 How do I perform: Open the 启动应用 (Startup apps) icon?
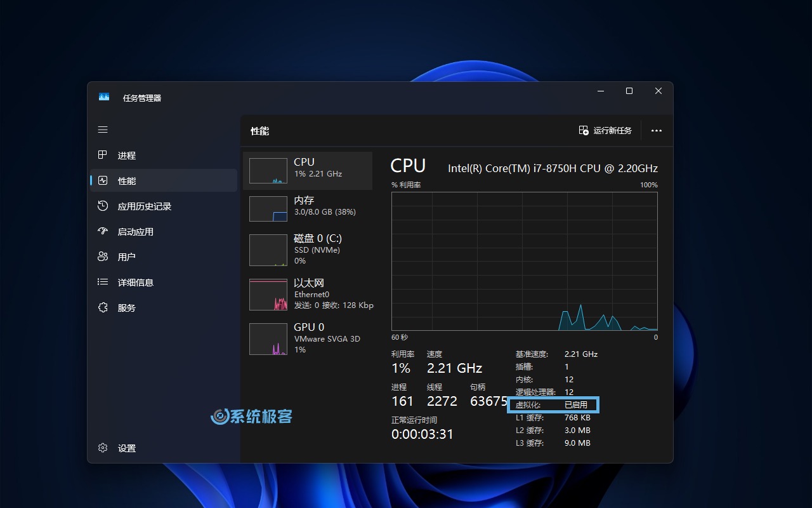coord(103,232)
